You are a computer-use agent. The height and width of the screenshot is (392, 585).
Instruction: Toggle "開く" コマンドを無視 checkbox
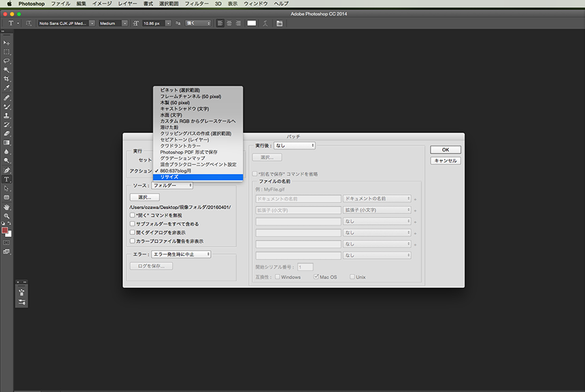coord(133,215)
